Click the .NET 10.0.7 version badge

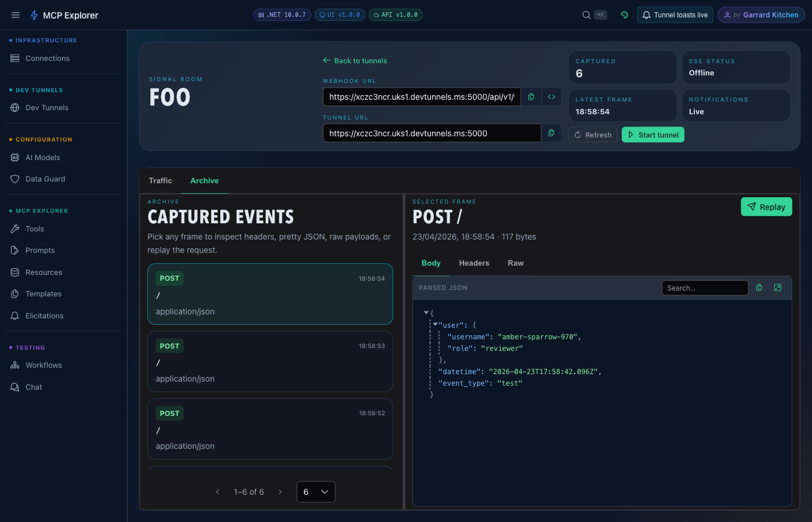(282, 15)
